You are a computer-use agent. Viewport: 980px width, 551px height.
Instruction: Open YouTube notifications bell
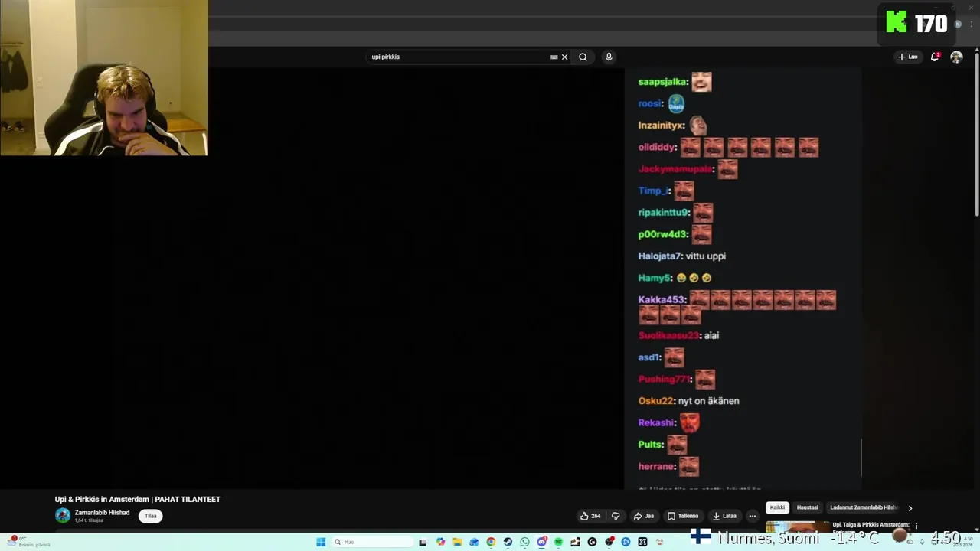click(935, 57)
